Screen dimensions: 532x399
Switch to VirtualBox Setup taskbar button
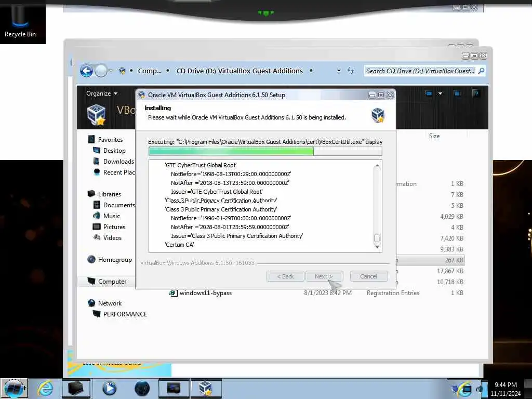click(206, 389)
